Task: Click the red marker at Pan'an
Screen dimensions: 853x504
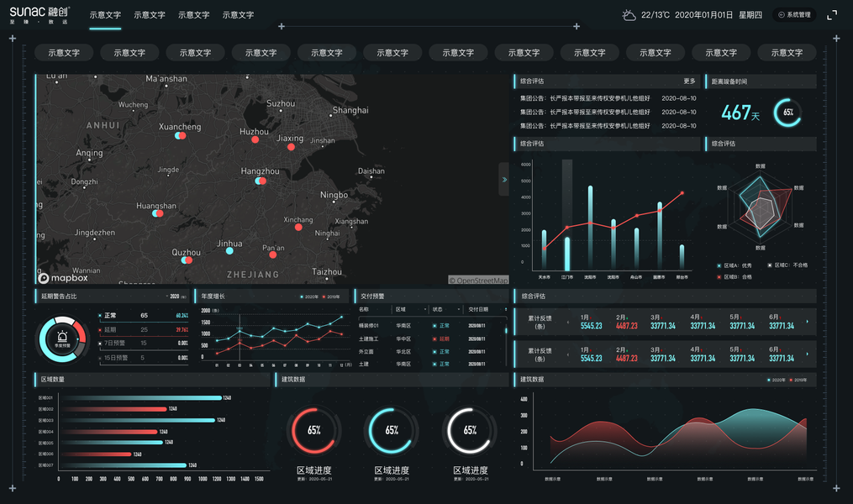Action: pyautogui.click(x=273, y=255)
